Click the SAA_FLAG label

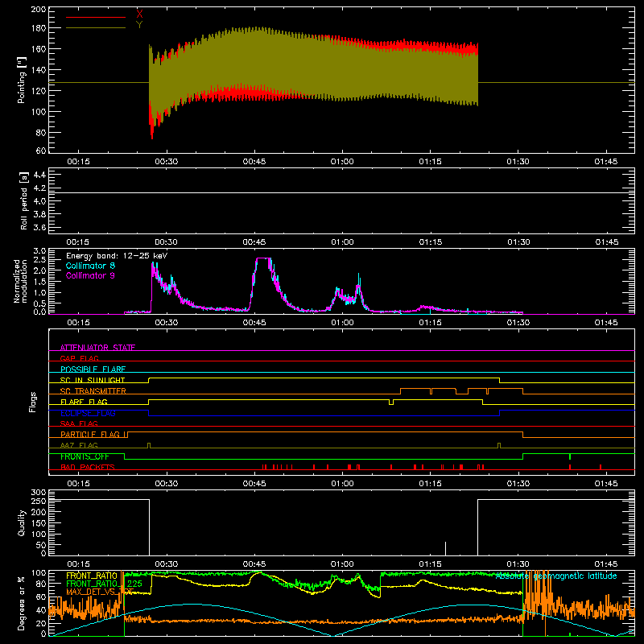click(x=79, y=423)
